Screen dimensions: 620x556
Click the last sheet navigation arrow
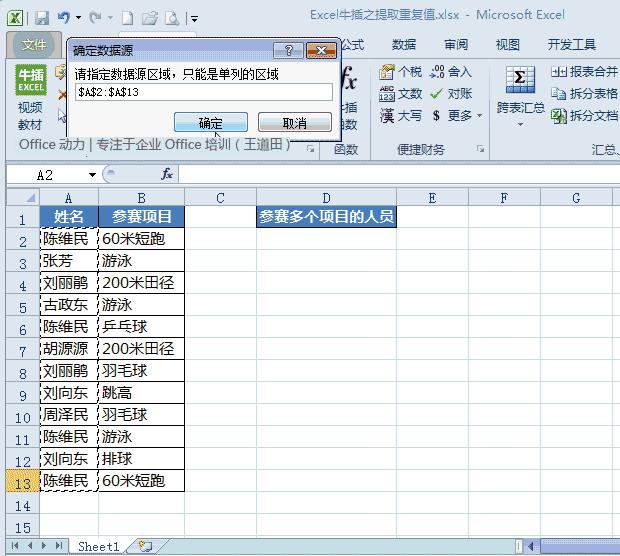tap(59, 546)
